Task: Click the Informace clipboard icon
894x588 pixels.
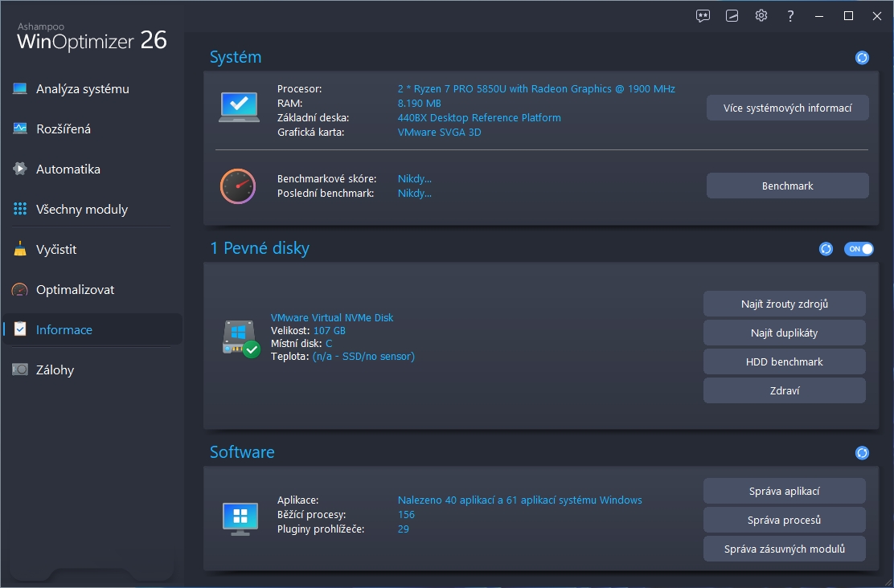Action: pos(20,329)
